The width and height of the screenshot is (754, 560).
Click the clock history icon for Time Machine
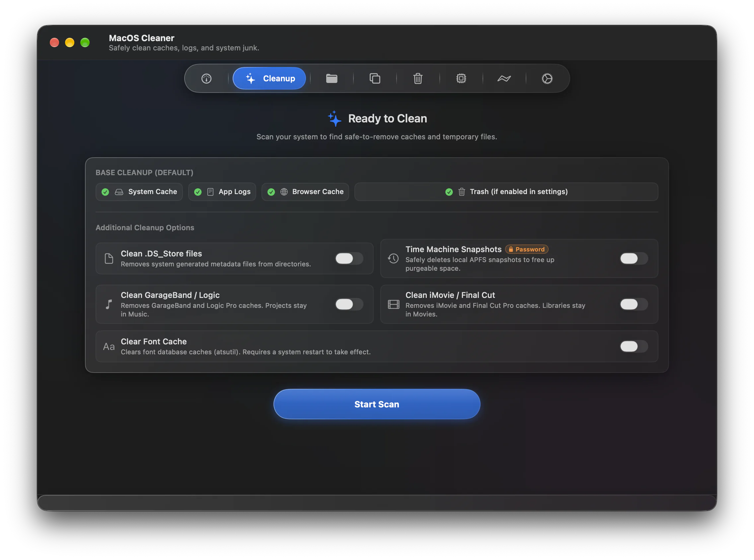[393, 259]
